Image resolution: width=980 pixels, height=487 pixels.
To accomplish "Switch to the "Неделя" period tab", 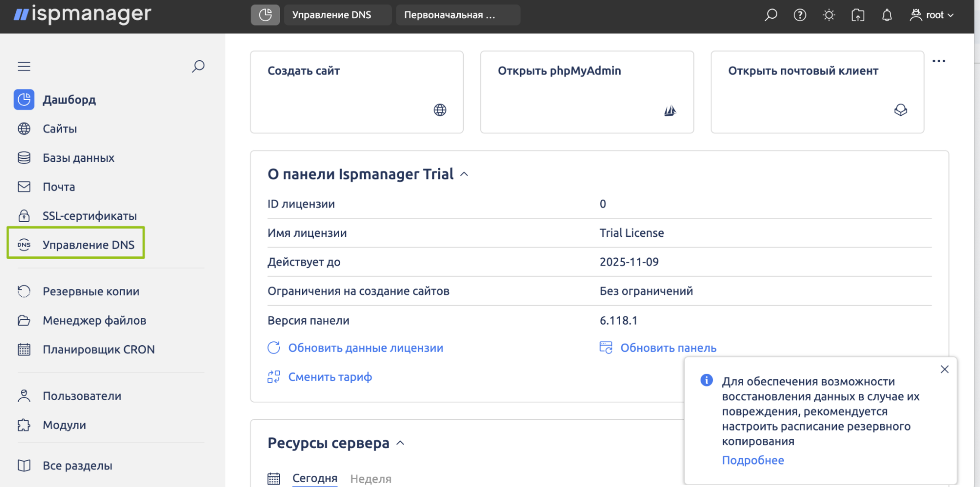I will coord(371,479).
